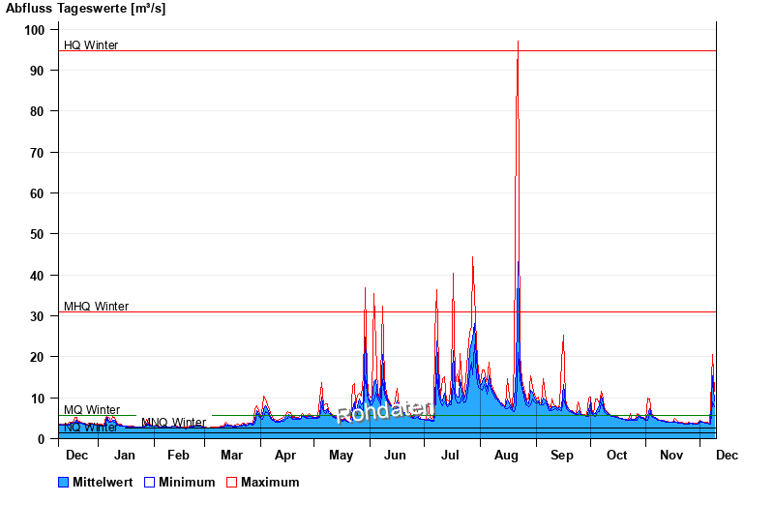
Task: Click the HQ Winter threshold label
Action: coord(91,45)
